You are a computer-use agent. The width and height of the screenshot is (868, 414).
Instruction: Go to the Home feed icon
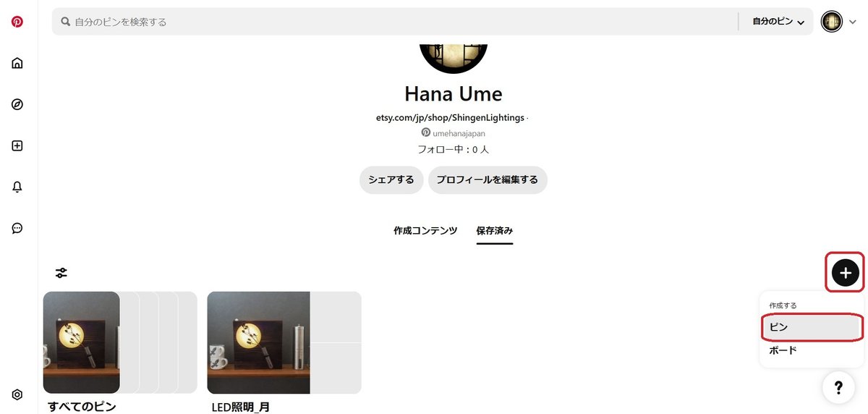(17, 63)
